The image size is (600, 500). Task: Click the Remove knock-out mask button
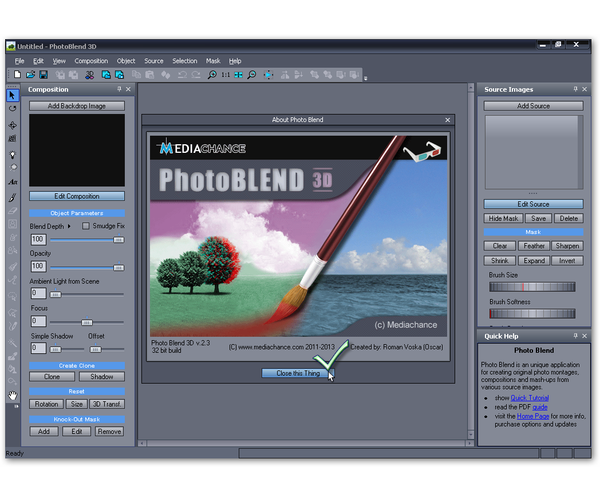pos(109,432)
